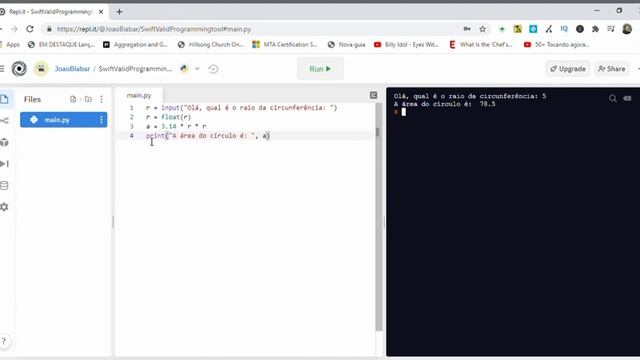
Task: Click the site lock icon in address bar
Action: coord(49,29)
